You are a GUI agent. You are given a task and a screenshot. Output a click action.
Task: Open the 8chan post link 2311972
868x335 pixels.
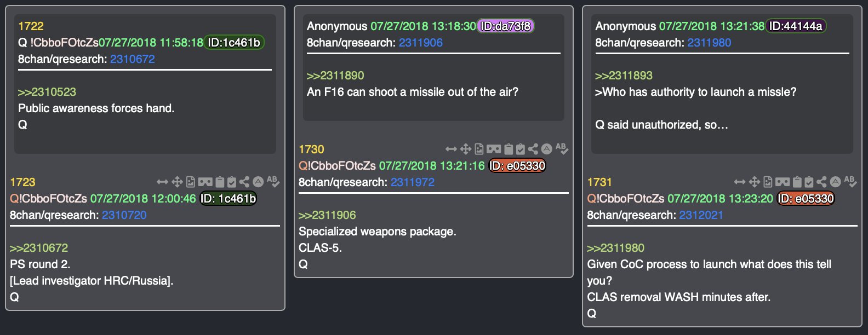(413, 182)
